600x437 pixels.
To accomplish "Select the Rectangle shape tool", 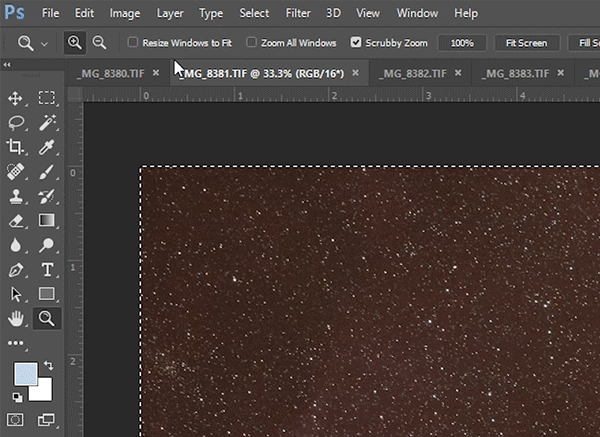I will click(x=47, y=294).
